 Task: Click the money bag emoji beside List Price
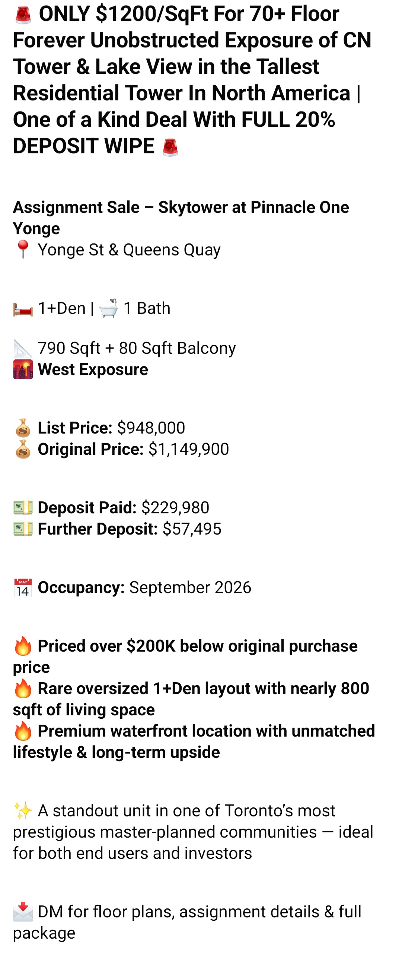pos(23,428)
